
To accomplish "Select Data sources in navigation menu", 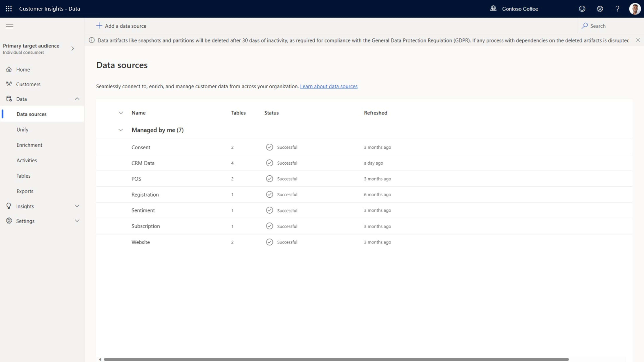I will 31,114.
